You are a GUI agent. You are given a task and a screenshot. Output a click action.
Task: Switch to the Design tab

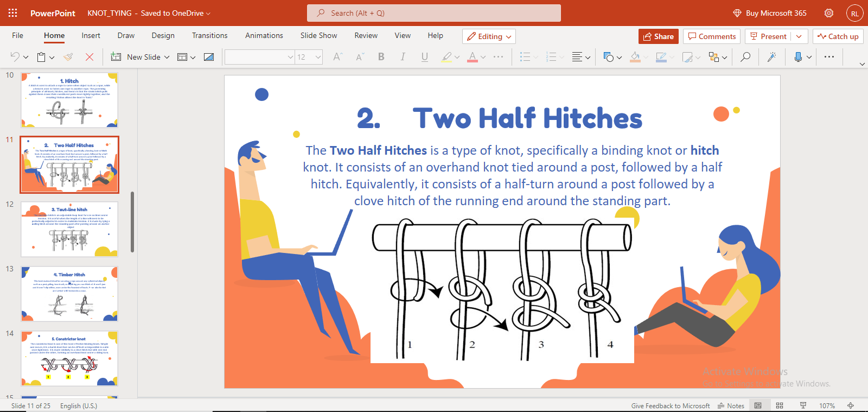pyautogui.click(x=163, y=36)
